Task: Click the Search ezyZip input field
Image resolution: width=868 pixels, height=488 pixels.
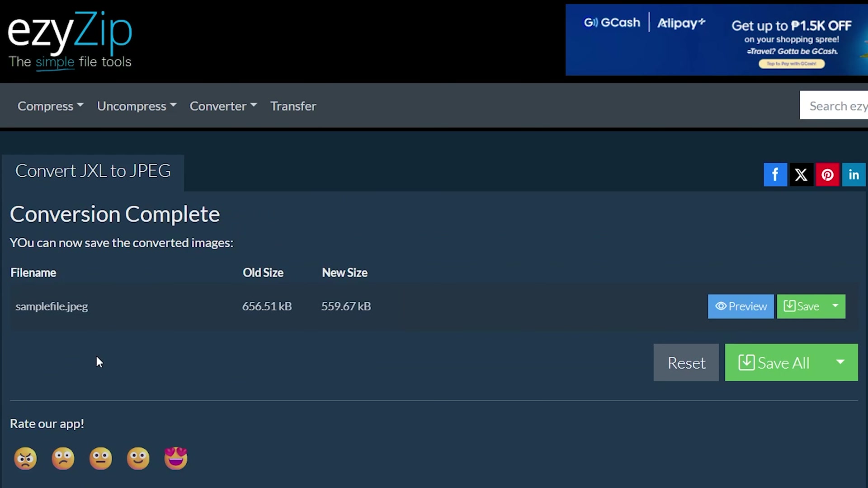Action: point(834,106)
